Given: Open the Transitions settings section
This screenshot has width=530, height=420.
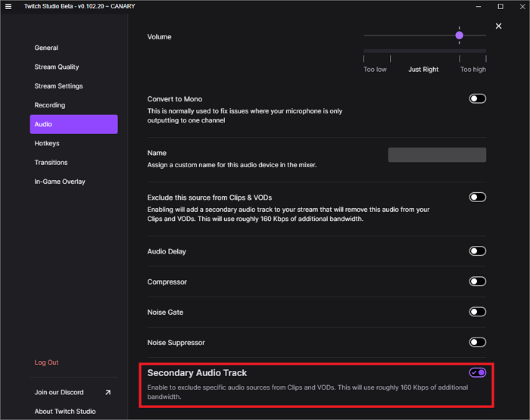Looking at the screenshot, I should (73, 163).
